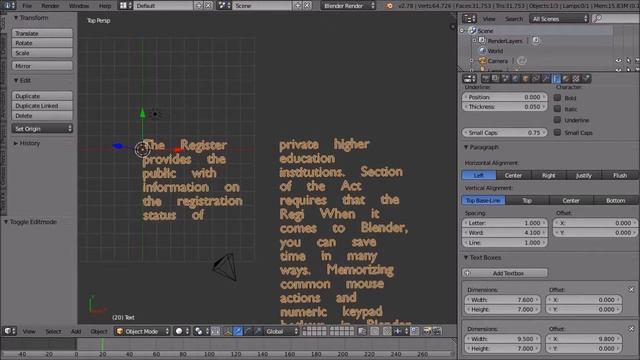640x360 pixels.
Task: Open the Material properties tab icon
Action: click(566, 78)
